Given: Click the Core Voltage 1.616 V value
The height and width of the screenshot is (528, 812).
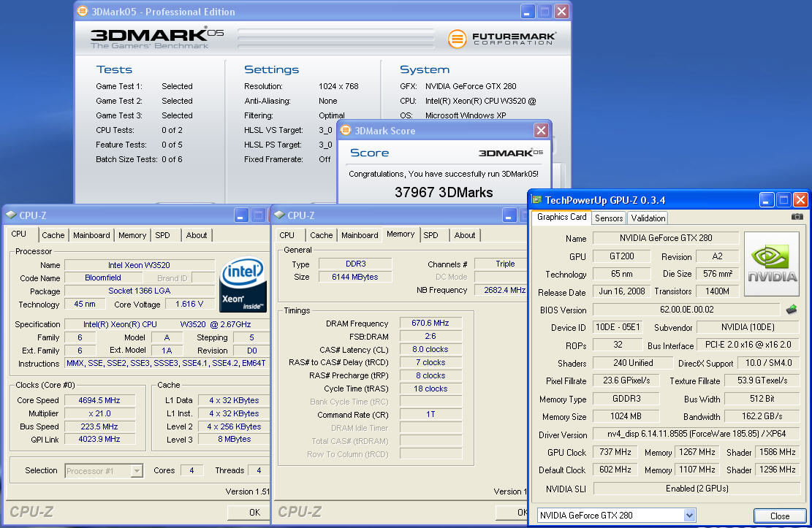Looking at the screenshot, I should pos(189,304).
